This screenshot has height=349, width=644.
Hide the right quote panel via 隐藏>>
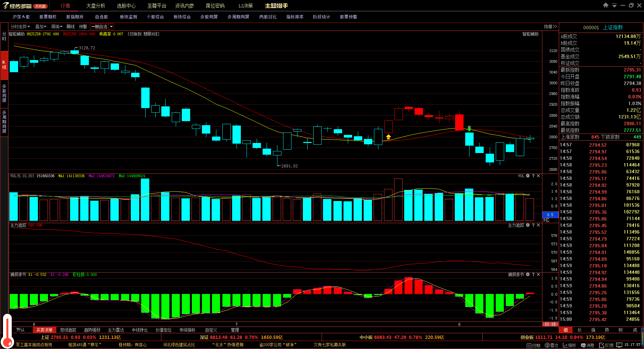(550, 27)
